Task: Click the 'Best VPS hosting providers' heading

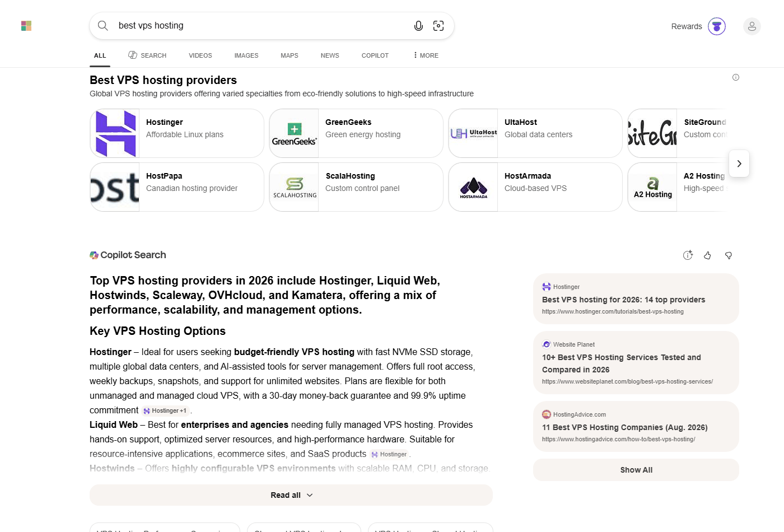Action: [x=164, y=80]
